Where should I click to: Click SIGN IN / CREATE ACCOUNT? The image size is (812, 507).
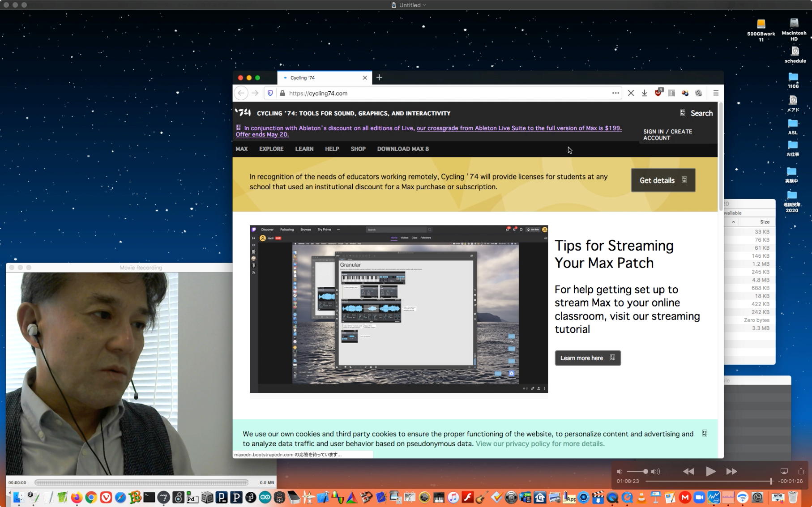click(667, 135)
